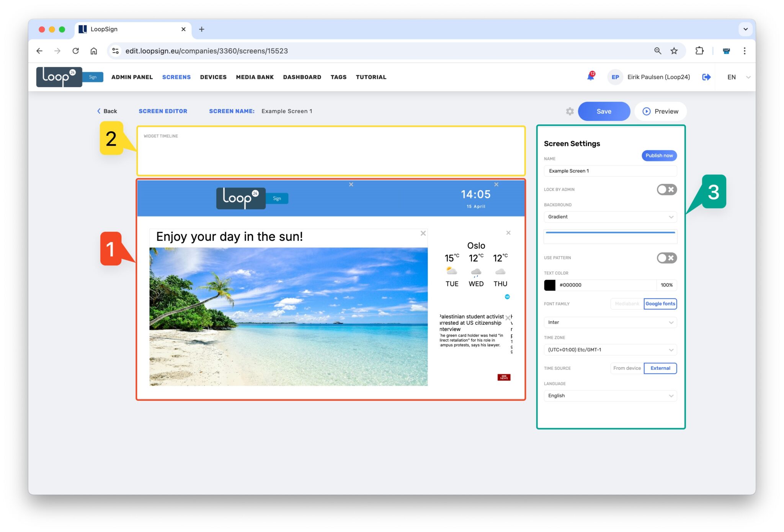The height and width of the screenshot is (532, 784).
Task: Toggle Use Pattern switch
Action: (x=666, y=258)
